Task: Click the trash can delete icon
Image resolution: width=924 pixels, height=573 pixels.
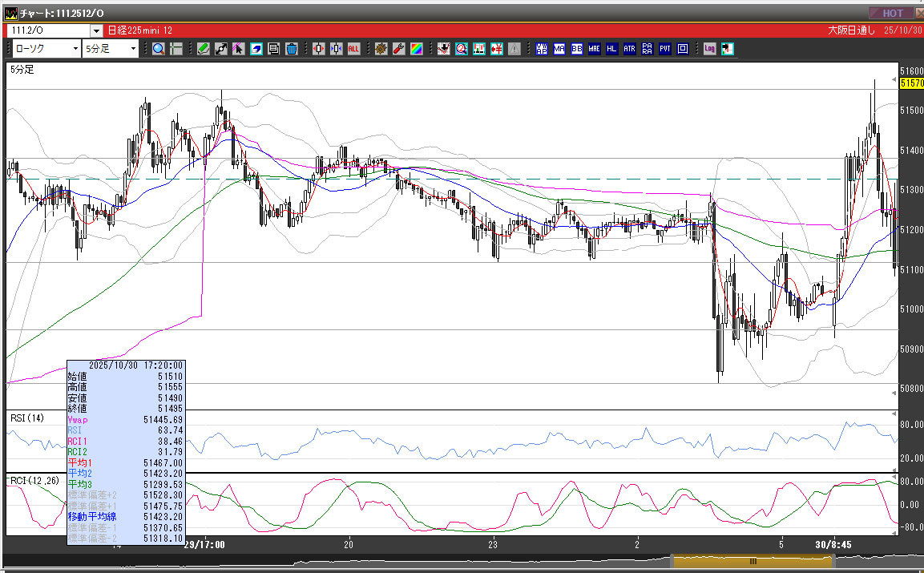Action: point(291,49)
